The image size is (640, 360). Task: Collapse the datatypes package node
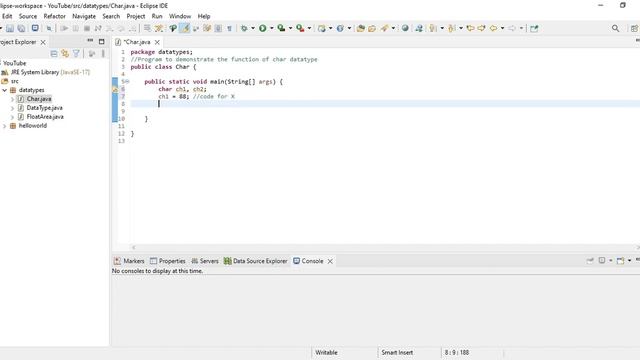click(x=4, y=90)
